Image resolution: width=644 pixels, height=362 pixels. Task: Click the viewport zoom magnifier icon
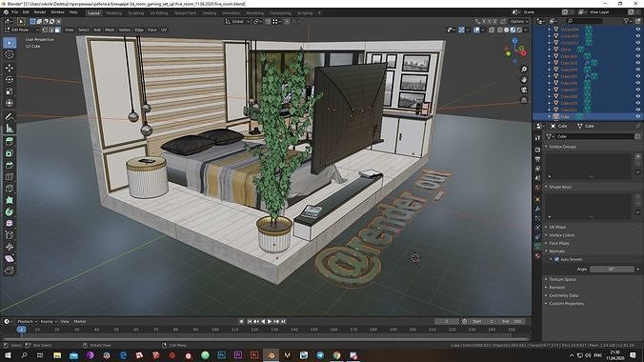point(524,69)
